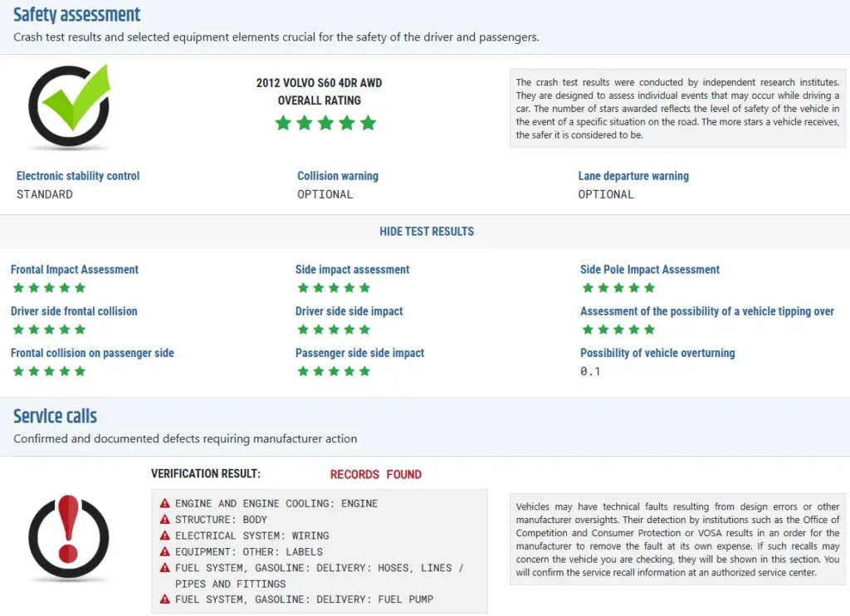Click the Side Pole Impact Assessment label
850x616 pixels.
[650, 270]
